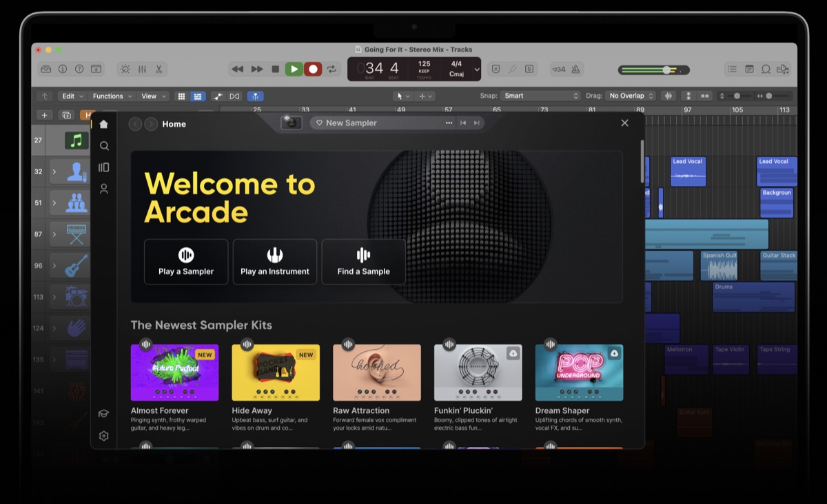This screenshot has height=504, width=827.
Task: Open Quick Help question mark icon
Action: point(79,69)
